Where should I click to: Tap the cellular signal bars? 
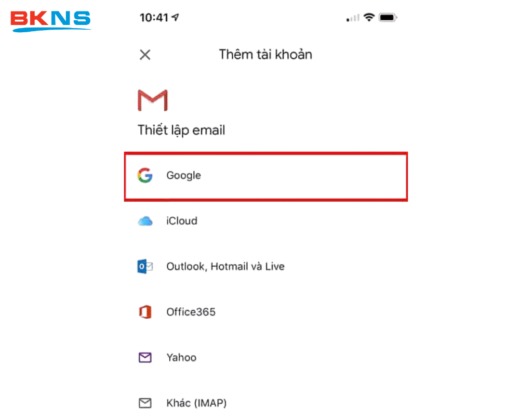[353, 18]
